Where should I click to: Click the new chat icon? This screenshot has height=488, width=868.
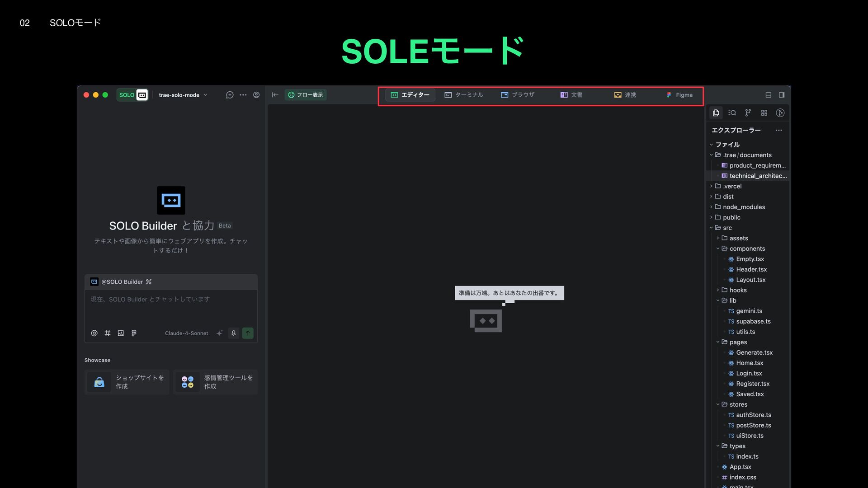(x=230, y=95)
